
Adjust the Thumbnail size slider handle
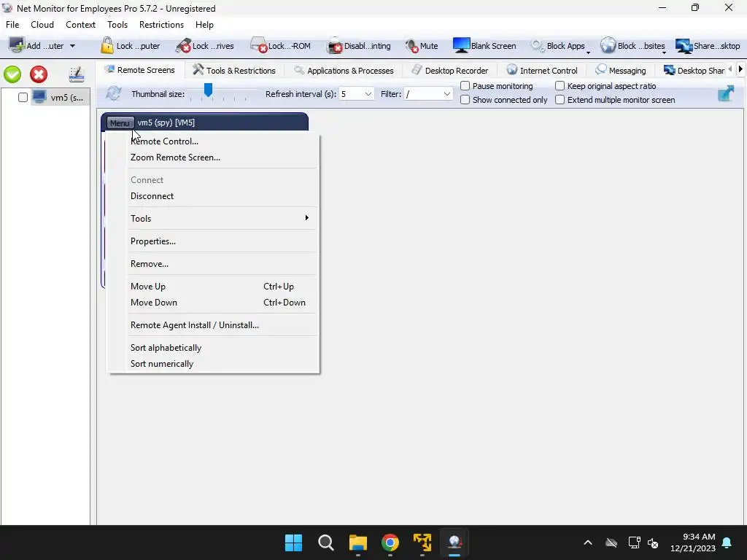pos(208,90)
